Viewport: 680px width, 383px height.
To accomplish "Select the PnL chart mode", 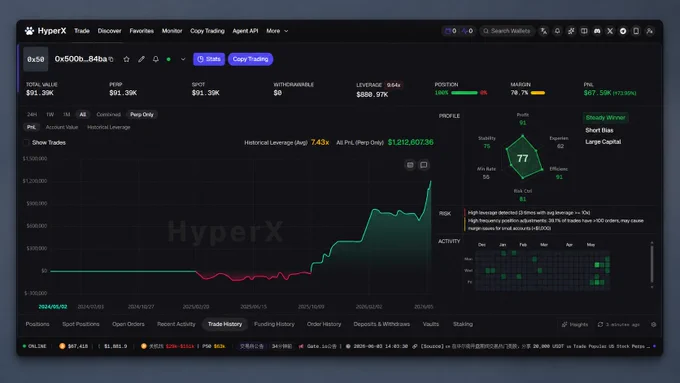I will (x=31, y=127).
